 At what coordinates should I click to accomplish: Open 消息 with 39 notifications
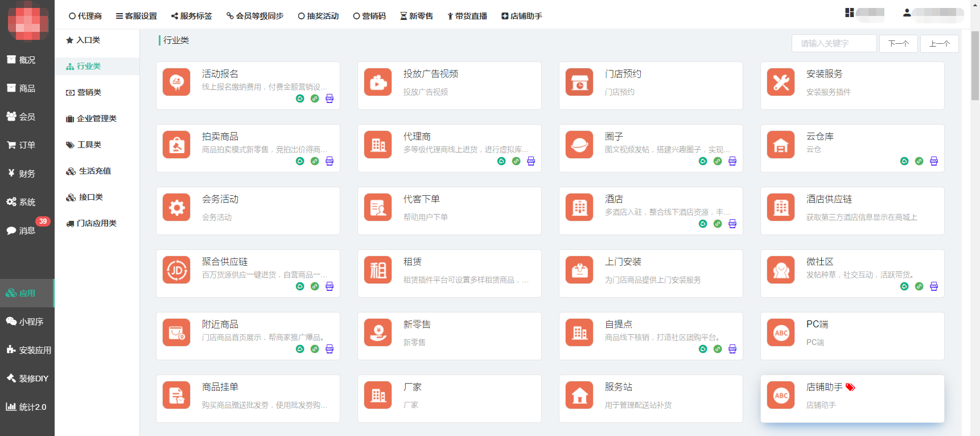tap(27, 231)
